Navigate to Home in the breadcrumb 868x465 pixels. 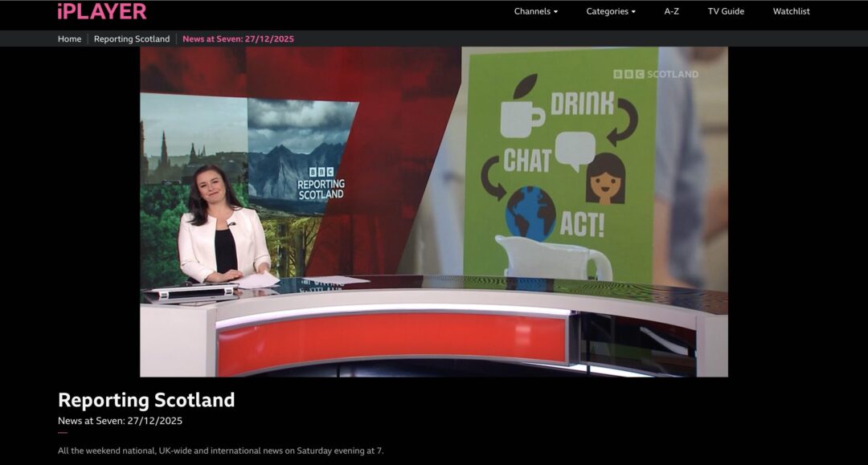tap(69, 39)
